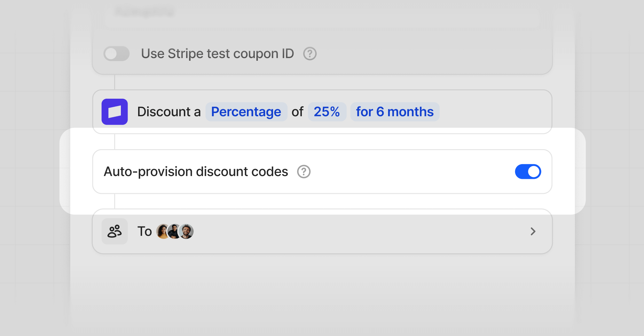Enable Use Stripe test coupon ID
Screen dimensions: 644x336
(x=116, y=54)
